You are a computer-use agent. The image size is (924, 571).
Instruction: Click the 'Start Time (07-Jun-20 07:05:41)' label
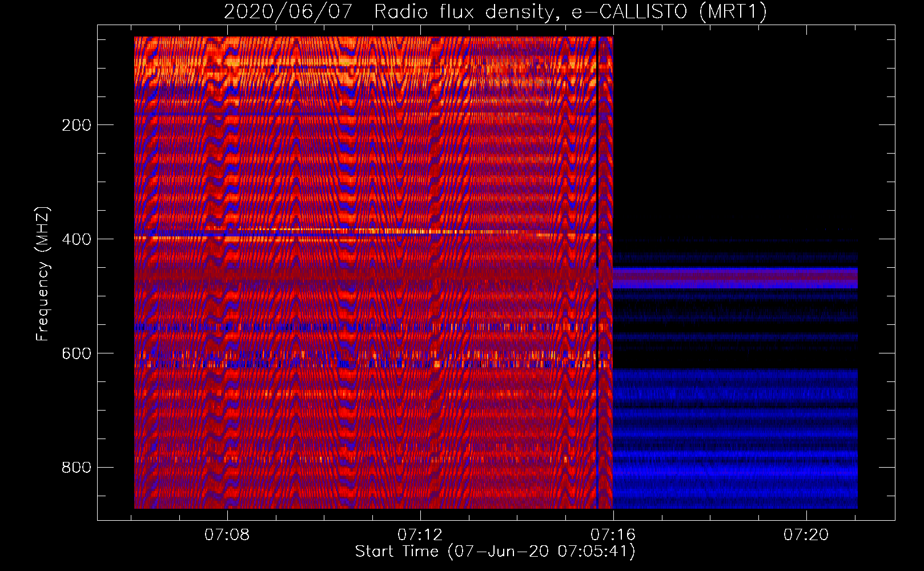pyautogui.click(x=495, y=552)
